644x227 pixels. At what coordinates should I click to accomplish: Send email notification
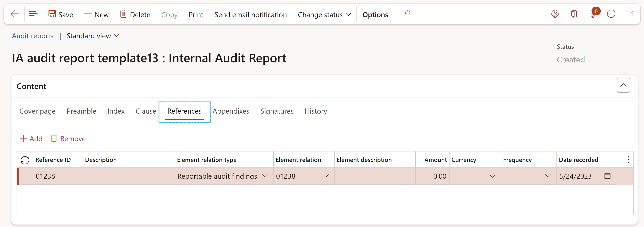[x=251, y=15]
